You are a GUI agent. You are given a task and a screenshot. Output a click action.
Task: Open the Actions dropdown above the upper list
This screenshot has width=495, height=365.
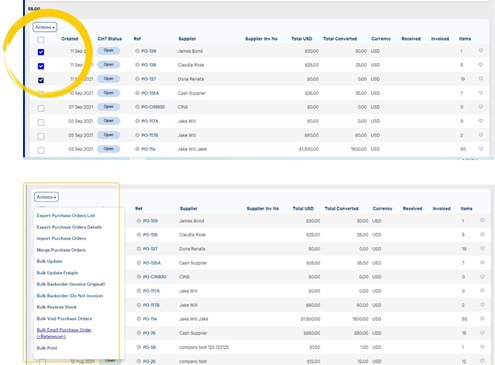(45, 27)
